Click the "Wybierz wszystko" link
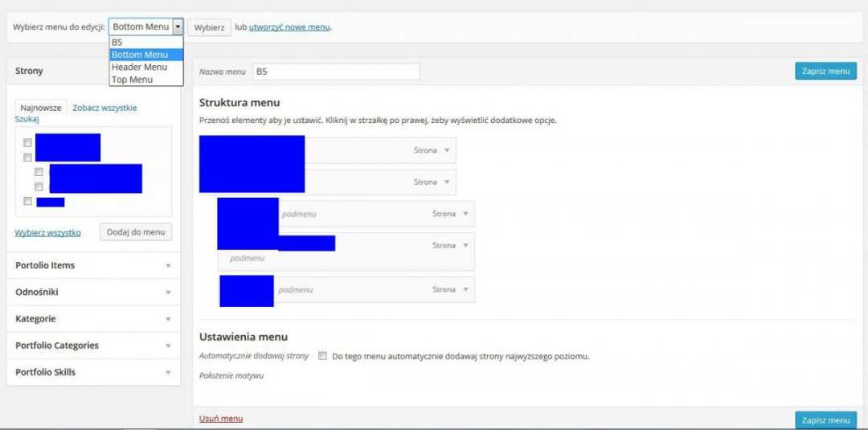The height and width of the screenshot is (430, 868). (x=47, y=233)
